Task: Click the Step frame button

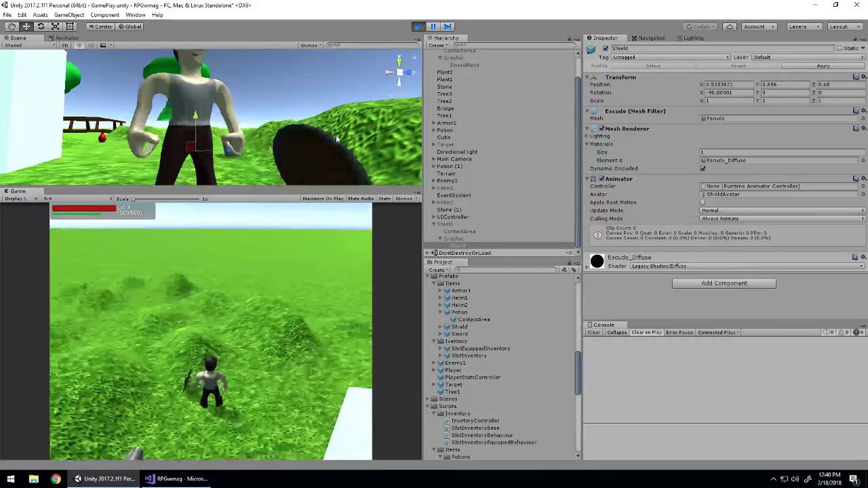Action: pyautogui.click(x=448, y=26)
